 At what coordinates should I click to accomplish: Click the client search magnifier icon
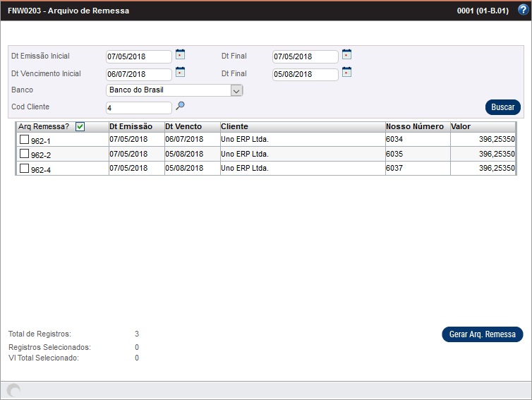tap(180, 106)
